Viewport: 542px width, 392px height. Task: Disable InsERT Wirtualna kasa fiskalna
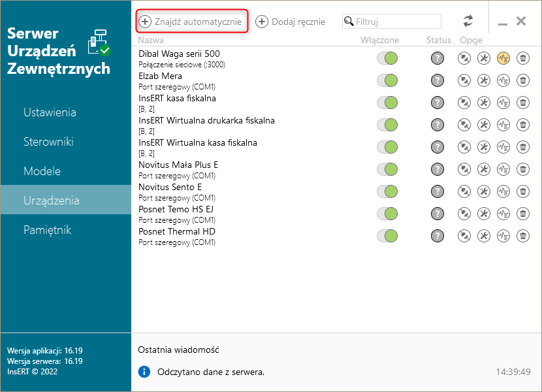387,147
